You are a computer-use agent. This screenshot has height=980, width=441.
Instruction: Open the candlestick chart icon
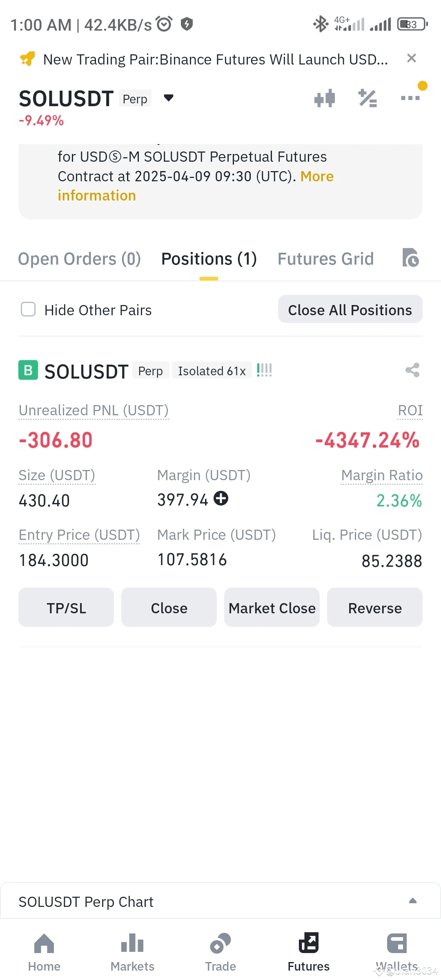(x=325, y=98)
